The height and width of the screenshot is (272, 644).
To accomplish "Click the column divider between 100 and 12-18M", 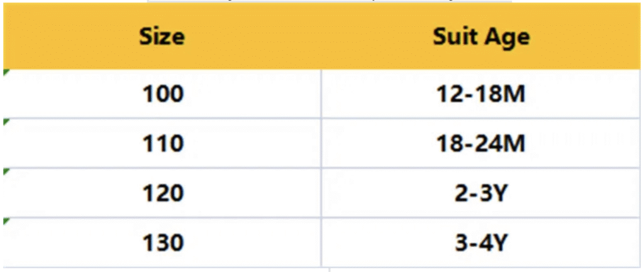I will (321, 94).
